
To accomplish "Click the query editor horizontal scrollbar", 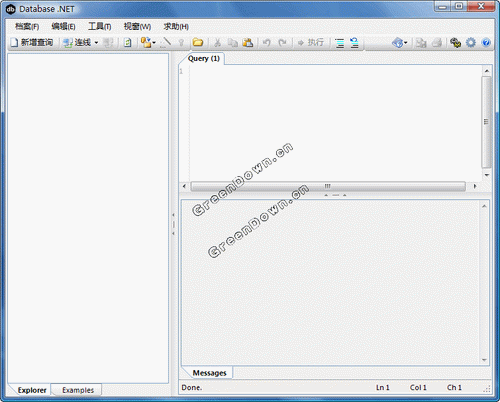I will [329, 186].
